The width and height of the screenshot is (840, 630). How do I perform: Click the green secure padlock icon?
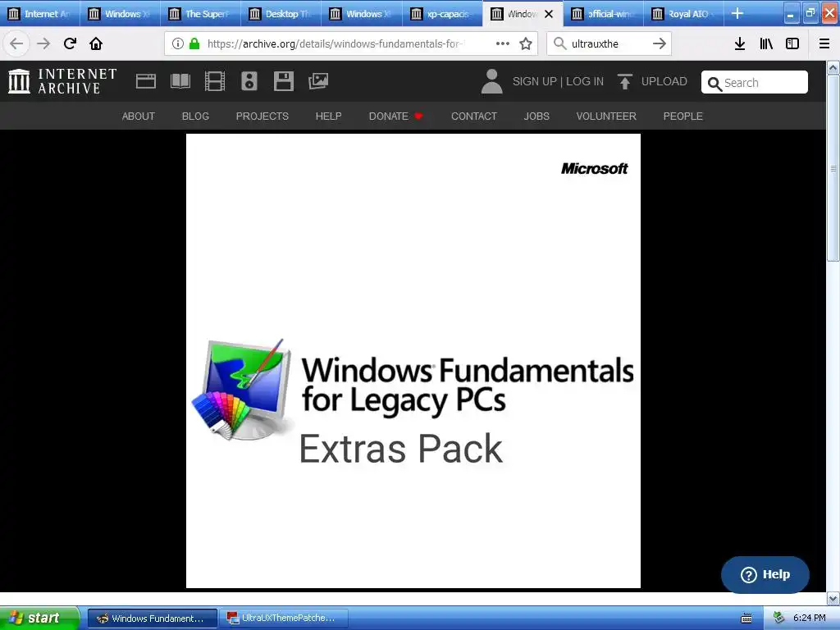click(x=194, y=43)
